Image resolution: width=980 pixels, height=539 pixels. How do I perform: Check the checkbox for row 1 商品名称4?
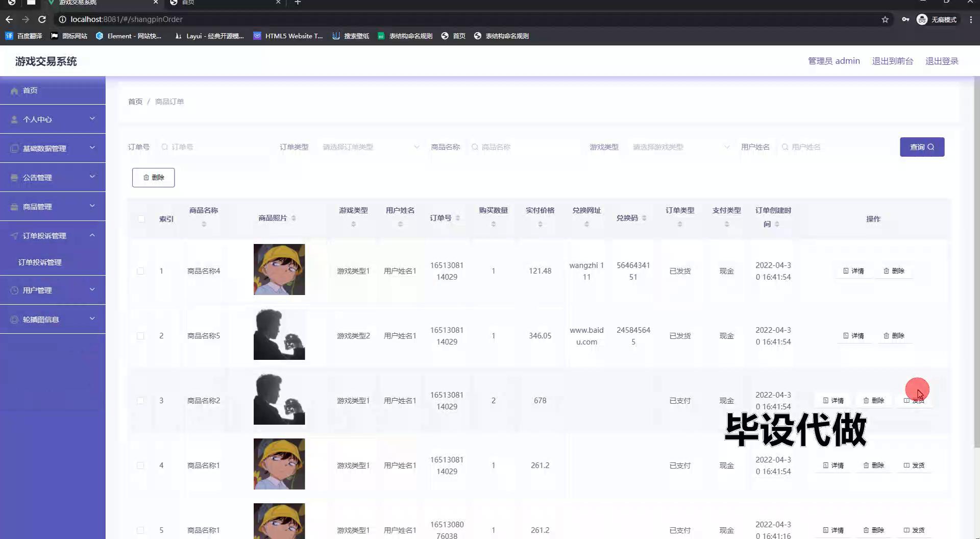[140, 271]
